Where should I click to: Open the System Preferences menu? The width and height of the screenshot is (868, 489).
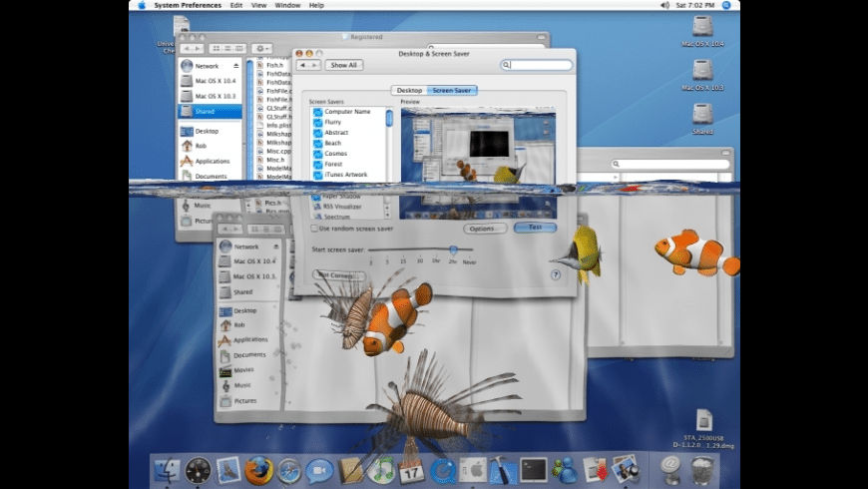click(188, 5)
